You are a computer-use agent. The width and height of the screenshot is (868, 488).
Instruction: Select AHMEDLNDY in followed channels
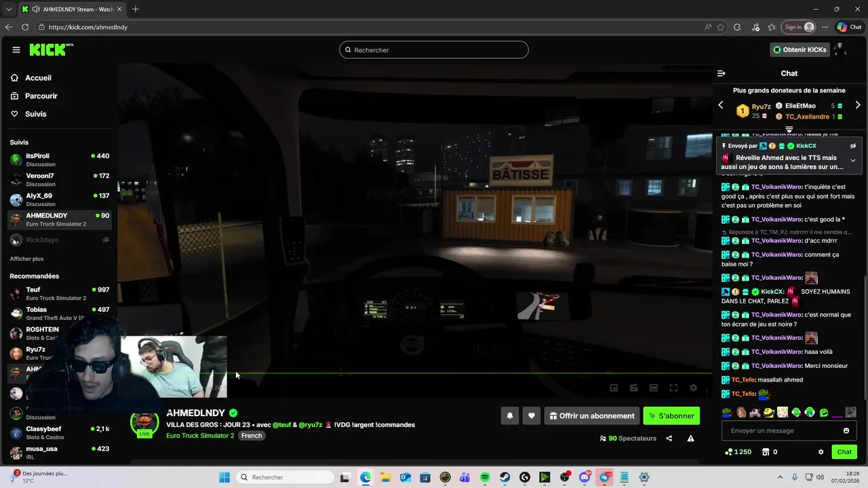tap(60, 220)
